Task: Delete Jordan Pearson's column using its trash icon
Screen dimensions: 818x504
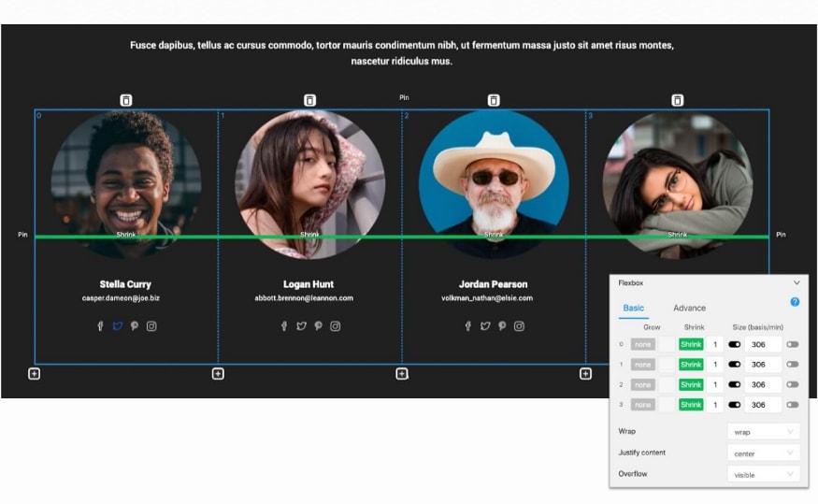Action: click(x=494, y=100)
